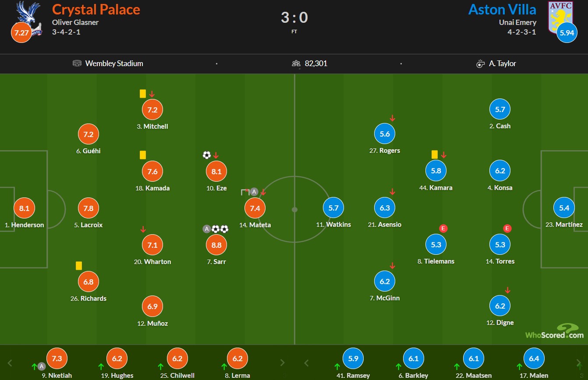Select substitute Nketiah's 7.3 rating
Viewport: 588px width, 380px height.
coord(57,358)
